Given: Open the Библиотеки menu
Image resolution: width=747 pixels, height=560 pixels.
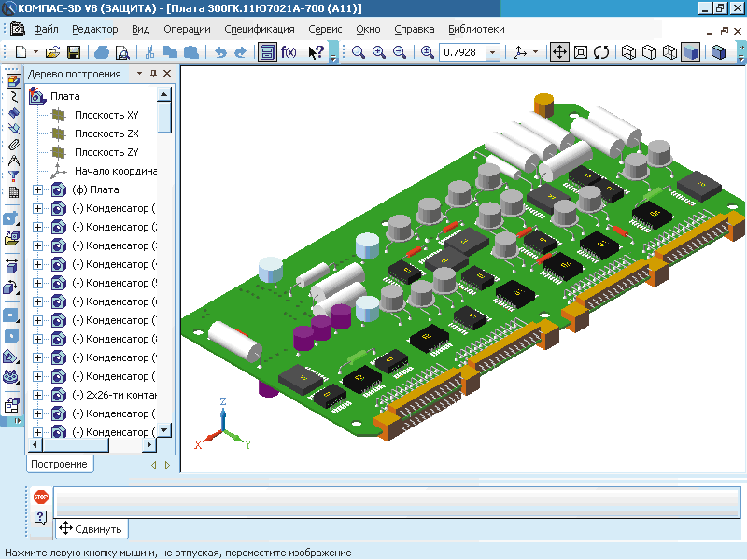Looking at the screenshot, I should 476,30.
